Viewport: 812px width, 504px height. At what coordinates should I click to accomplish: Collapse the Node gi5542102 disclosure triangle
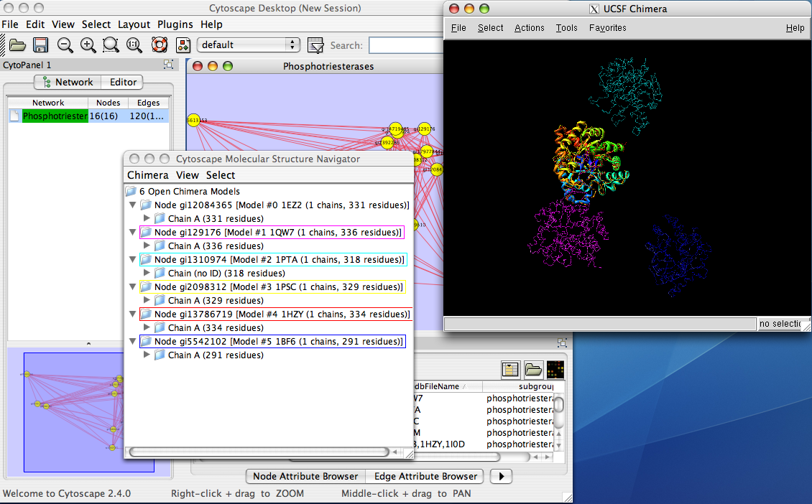132,342
